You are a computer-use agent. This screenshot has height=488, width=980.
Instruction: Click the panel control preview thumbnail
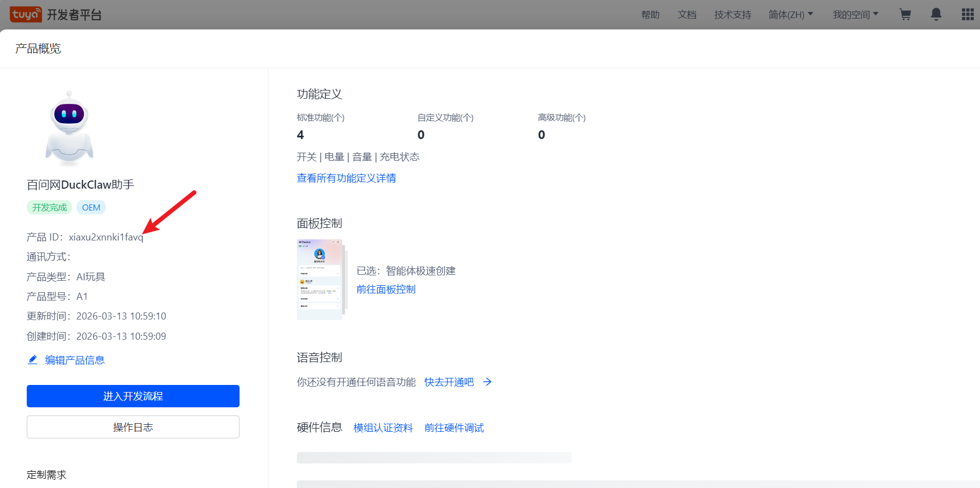coord(320,279)
